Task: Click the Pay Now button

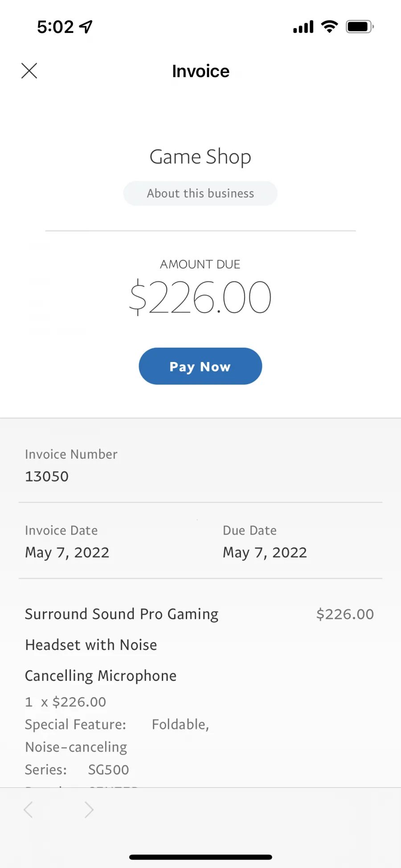Action: coord(200,366)
